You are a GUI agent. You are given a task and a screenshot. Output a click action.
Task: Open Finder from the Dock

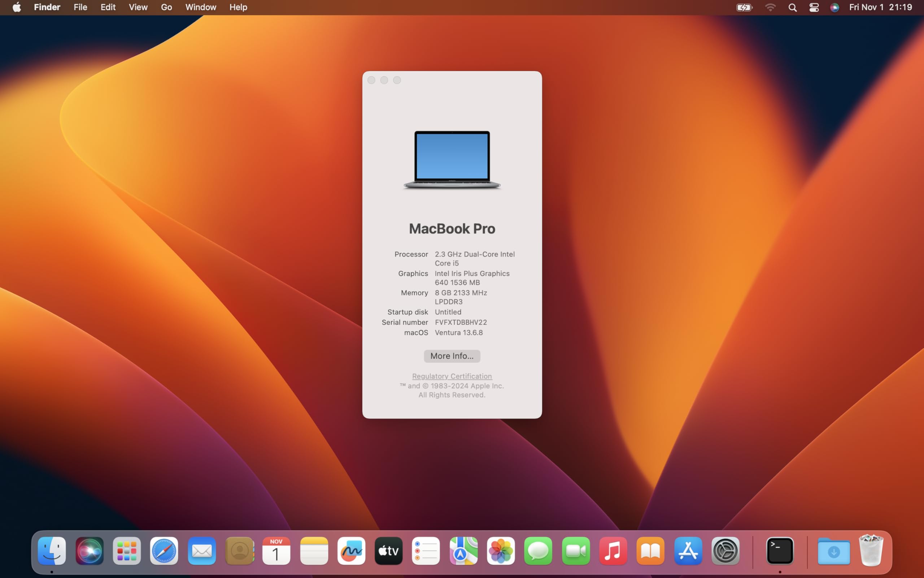52,551
